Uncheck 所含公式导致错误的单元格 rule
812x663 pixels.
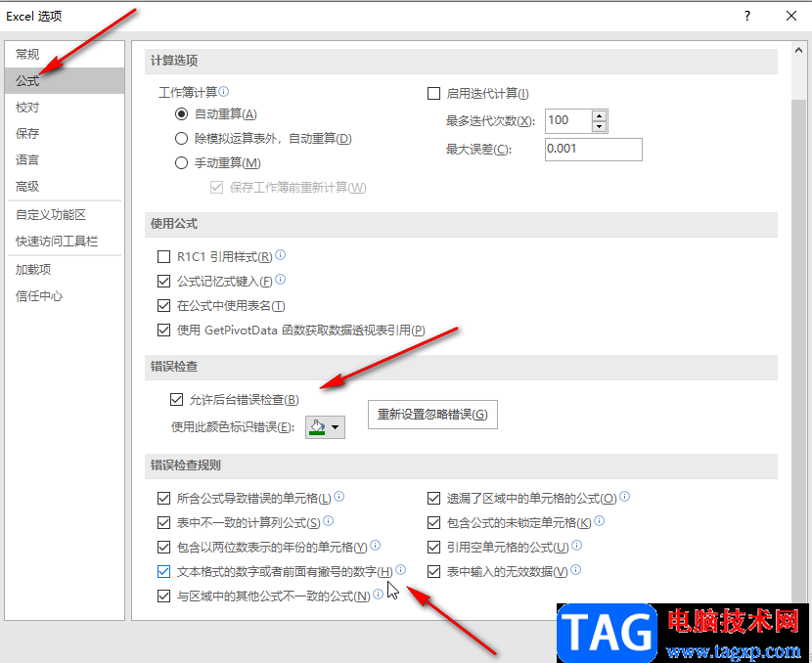pyautogui.click(x=163, y=499)
